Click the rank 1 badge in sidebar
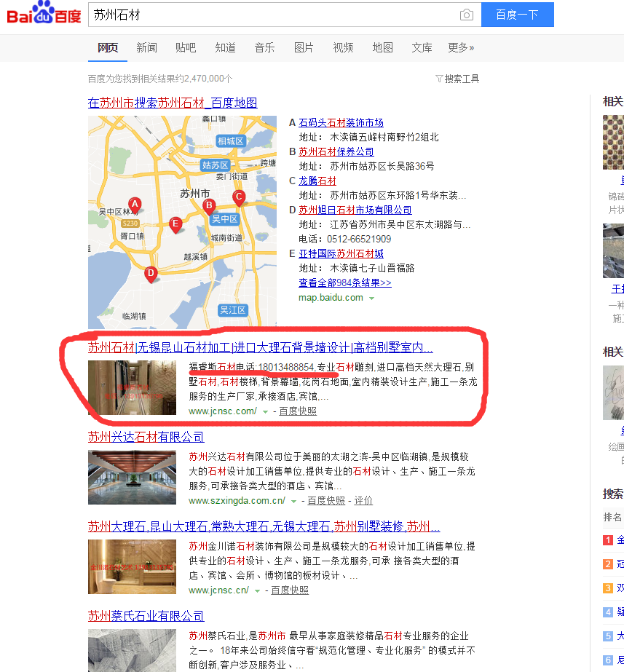 [608, 540]
